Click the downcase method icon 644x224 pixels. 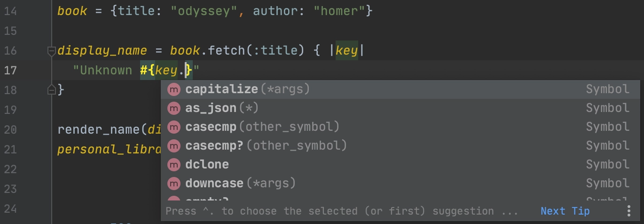(174, 184)
